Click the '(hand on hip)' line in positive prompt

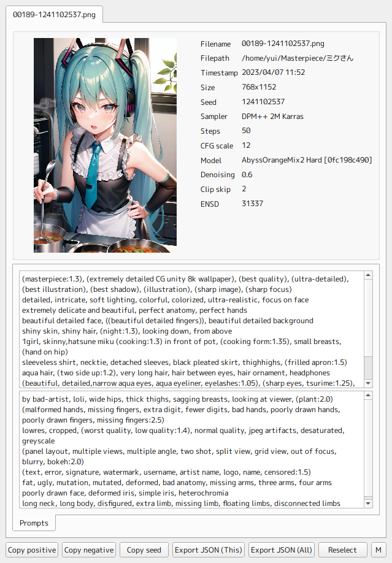point(45,352)
